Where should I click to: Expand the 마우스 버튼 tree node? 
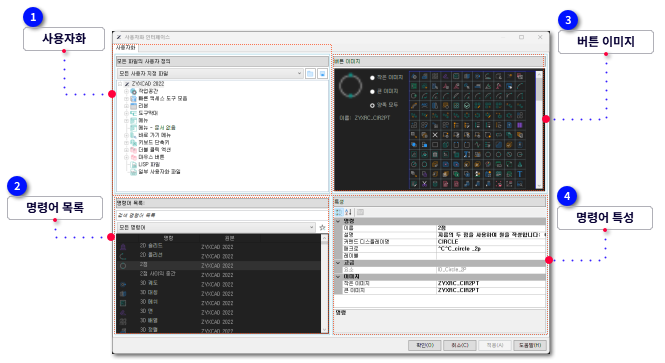[x=126, y=157]
